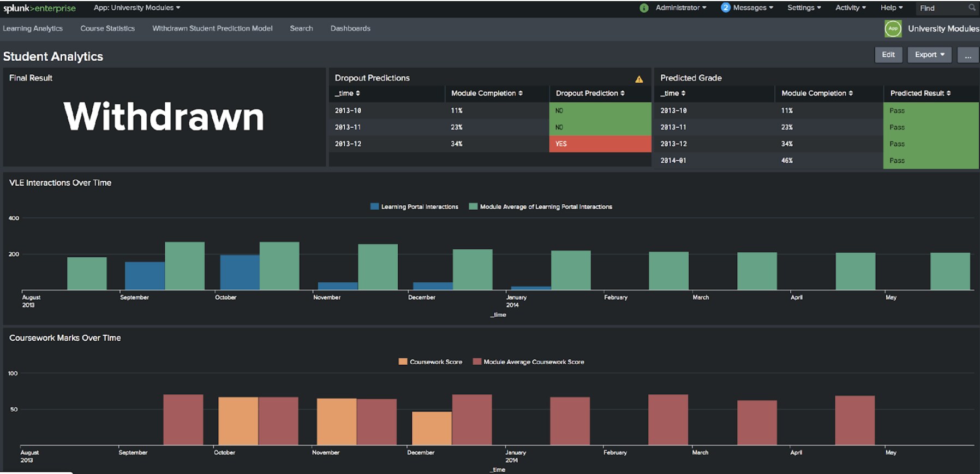Open Withdrawn Student Prediction Model tab
The image size is (980, 474).
point(212,28)
